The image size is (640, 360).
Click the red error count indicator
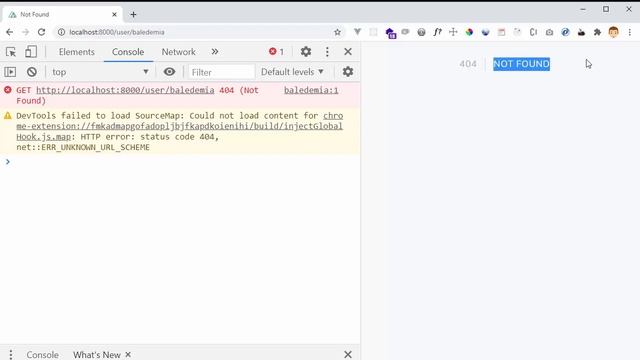[x=276, y=51]
